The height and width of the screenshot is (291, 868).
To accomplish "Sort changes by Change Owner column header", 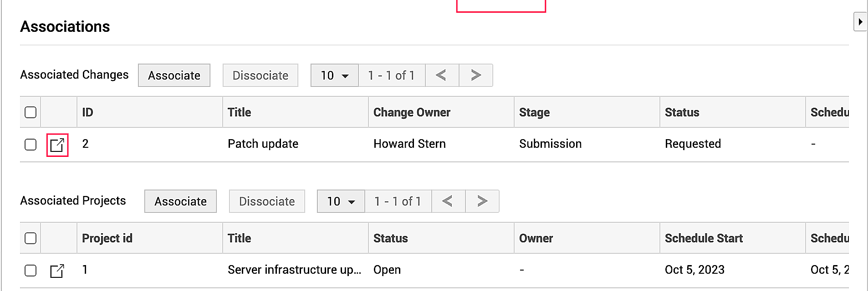I will [412, 112].
